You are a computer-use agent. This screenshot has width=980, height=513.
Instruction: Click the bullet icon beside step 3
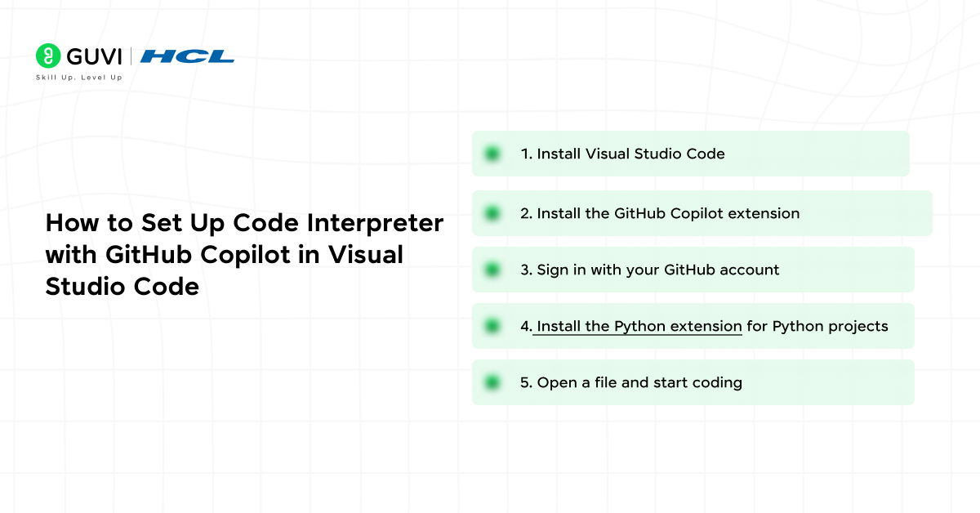pyautogui.click(x=492, y=270)
